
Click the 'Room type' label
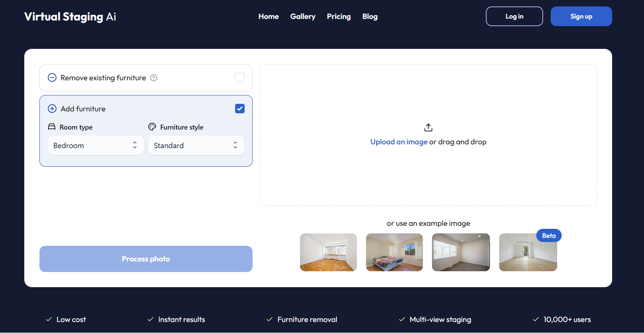[x=76, y=127]
